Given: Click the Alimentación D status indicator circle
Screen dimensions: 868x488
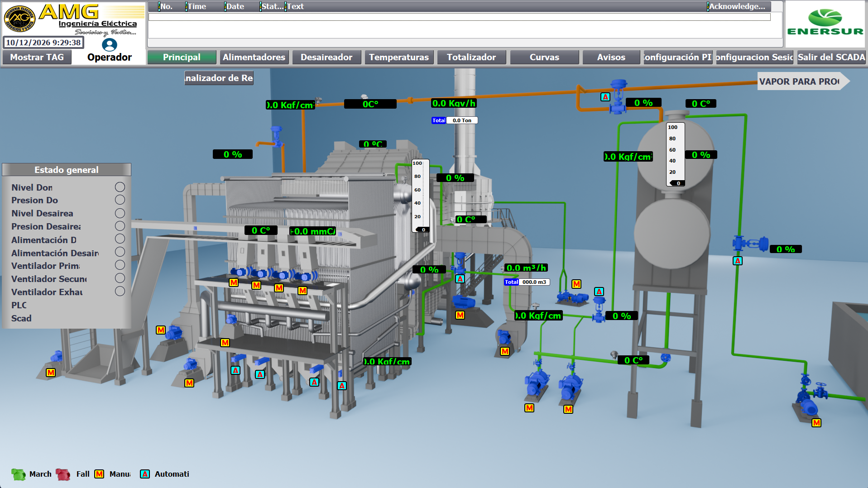Looking at the screenshot, I should click(120, 239).
